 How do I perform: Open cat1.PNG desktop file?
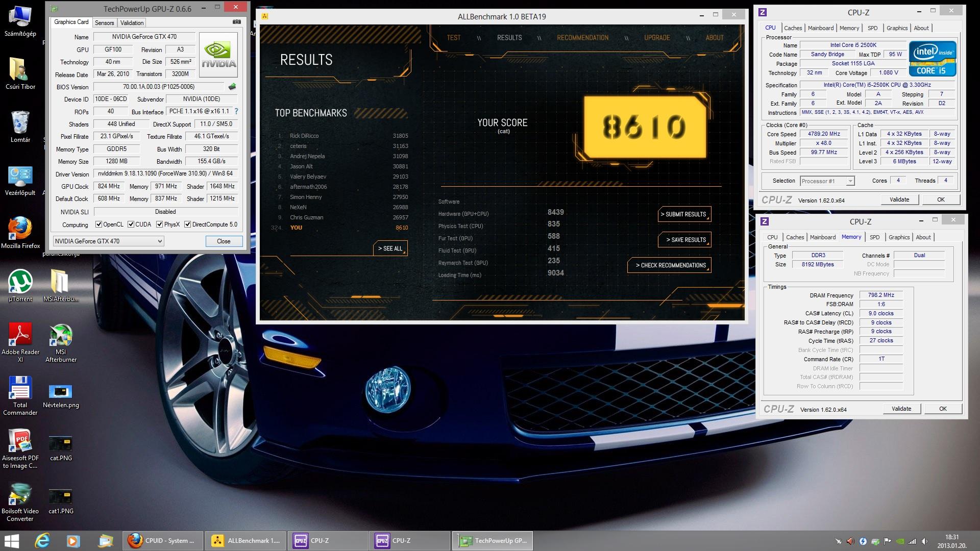61,502
